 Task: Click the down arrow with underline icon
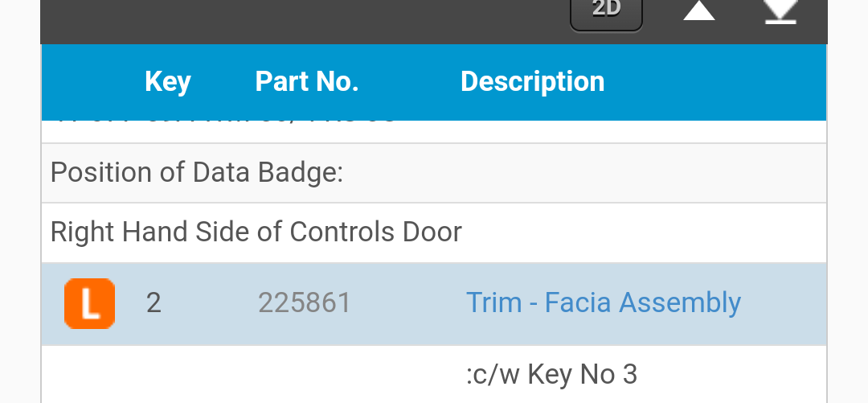tap(780, 12)
